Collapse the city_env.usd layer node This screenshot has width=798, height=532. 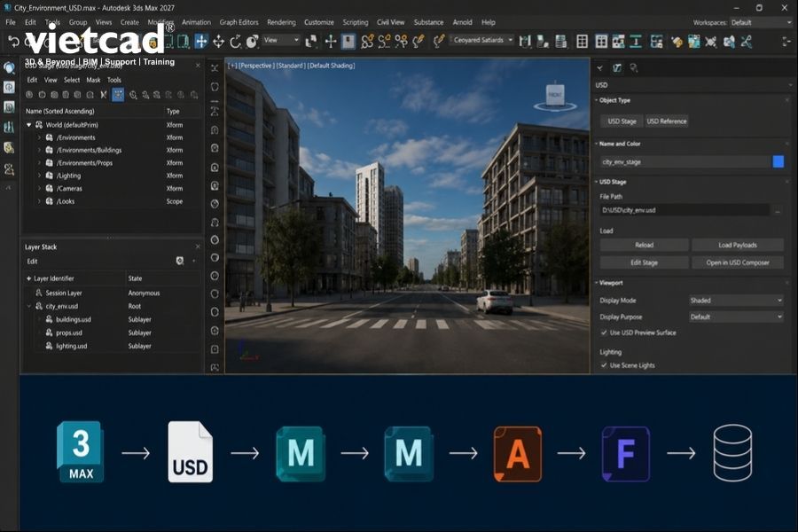(x=29, y=306)
